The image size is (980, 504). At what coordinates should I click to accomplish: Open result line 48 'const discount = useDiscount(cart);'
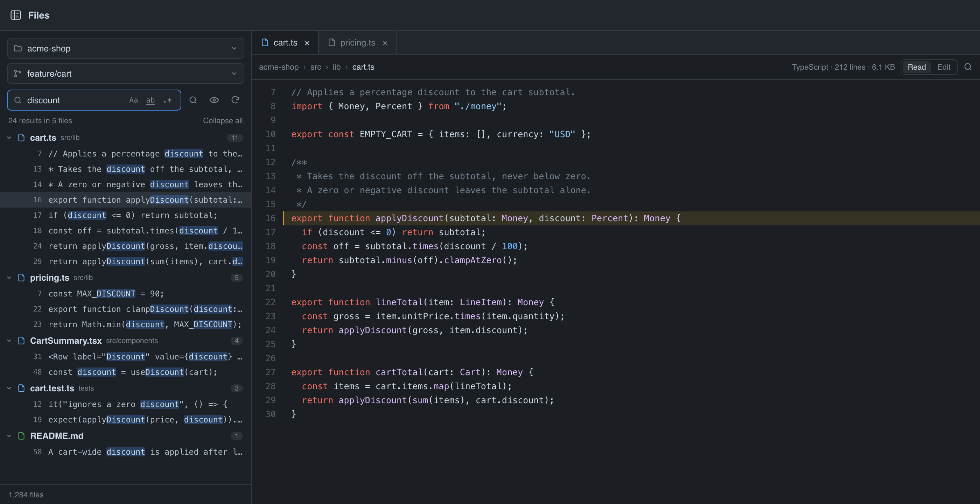[x=126, y=372]
